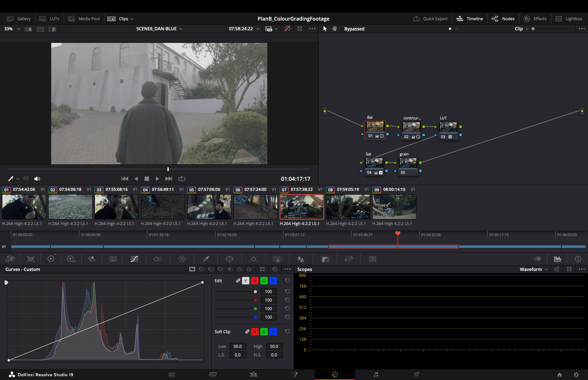588x380 pixels.
Task: Click the bypass color grades icon
Action: (x=287, y=29)
